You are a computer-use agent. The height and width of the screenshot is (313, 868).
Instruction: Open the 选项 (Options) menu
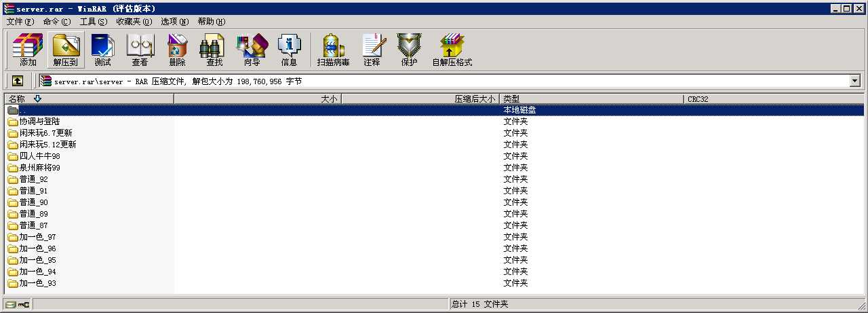click(175, 22)
